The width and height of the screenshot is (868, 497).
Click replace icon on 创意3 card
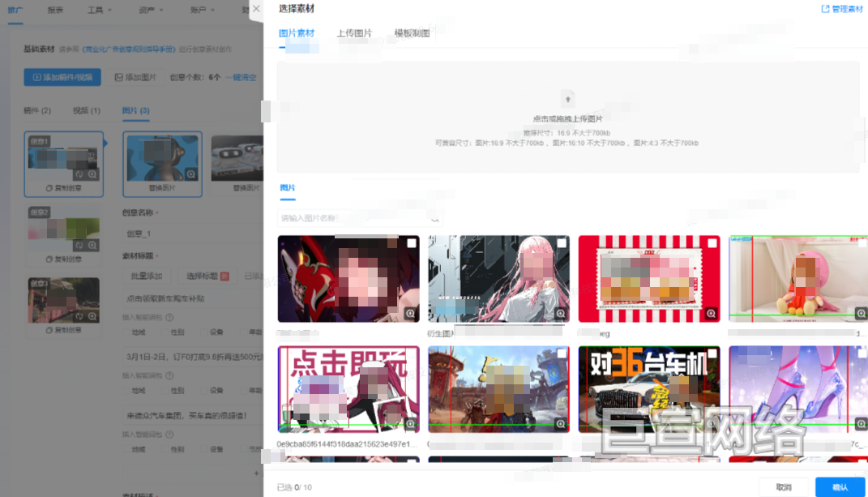[x=79, y=316]
